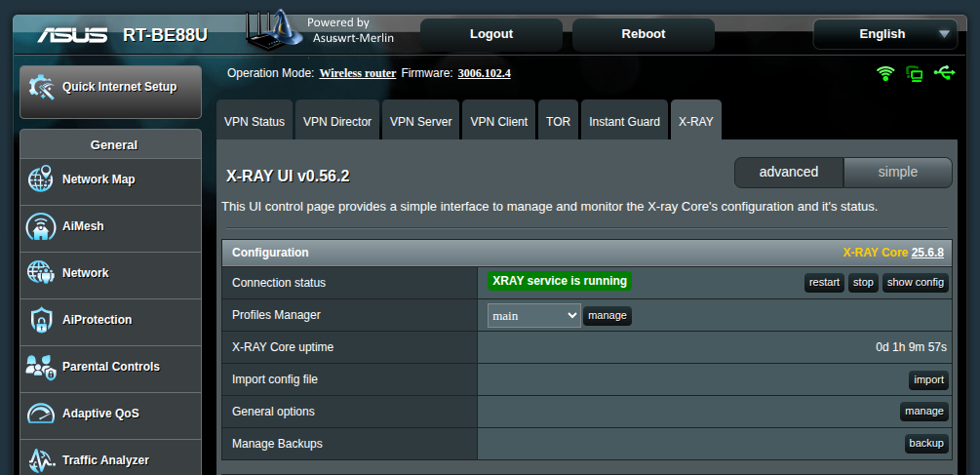This screenshot has height=475, width=980.
Task: Click the XRAY service is running status badge
Action: pyautogui.click(x=560, y=281)
